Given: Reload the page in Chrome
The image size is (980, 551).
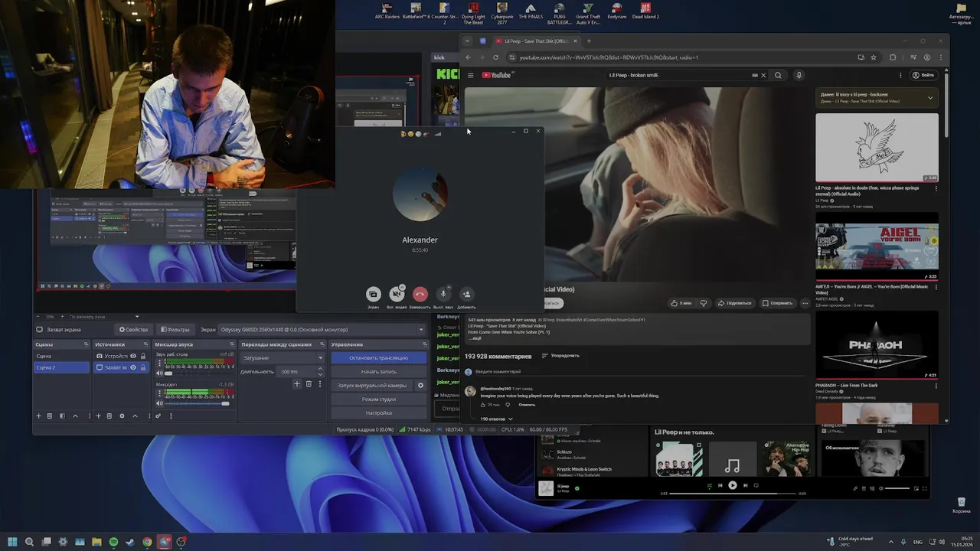Looking at the screenshot, I should pyautogui.click(x=495, y=57).
